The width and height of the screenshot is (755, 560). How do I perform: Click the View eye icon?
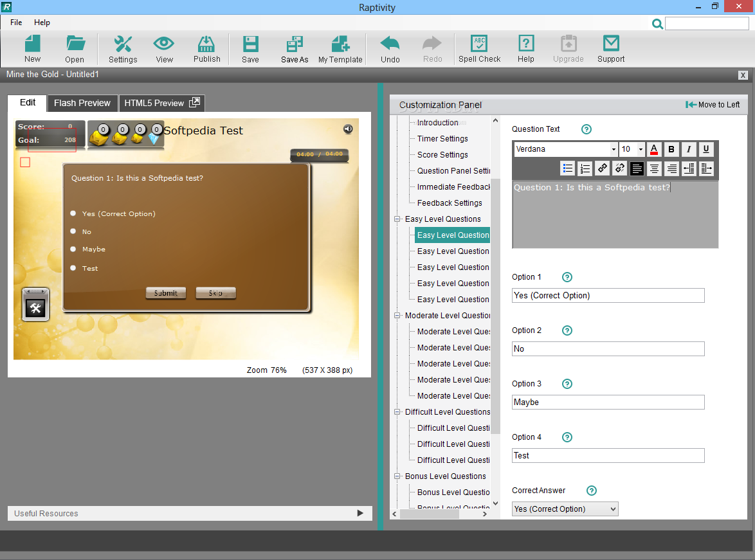click(164, 49)
